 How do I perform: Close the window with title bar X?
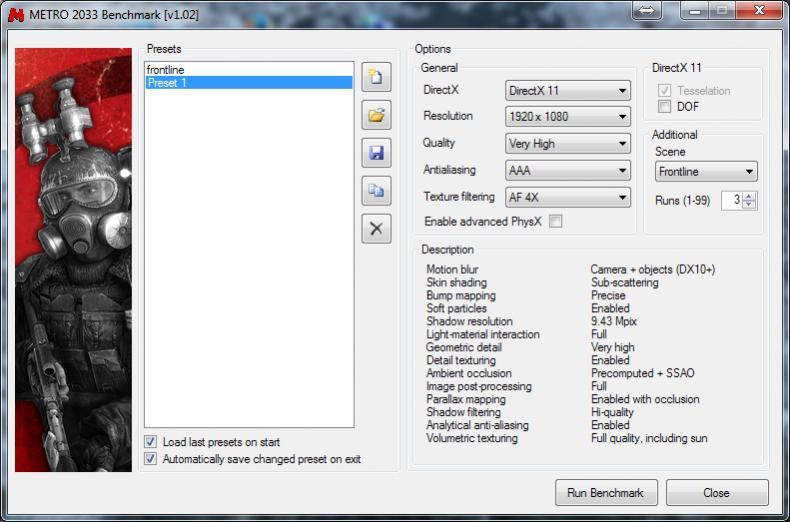(x=760, y=11)
